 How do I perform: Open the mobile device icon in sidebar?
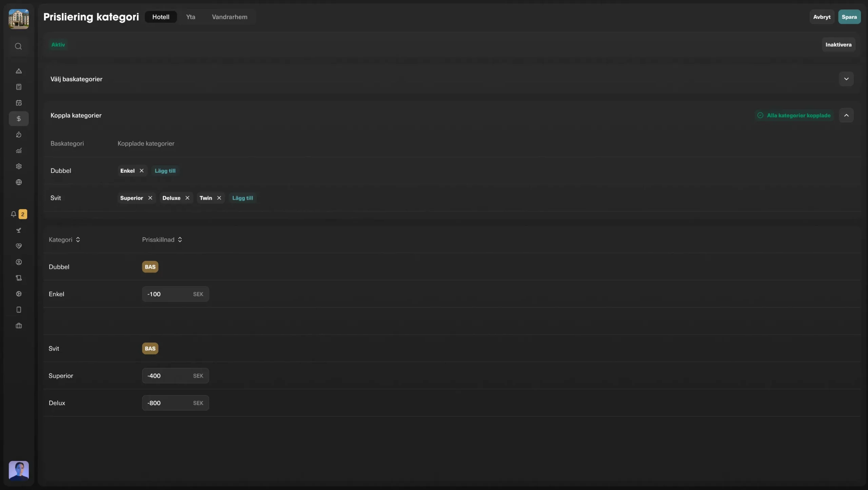pyautogui.click(x=19, y=310)
